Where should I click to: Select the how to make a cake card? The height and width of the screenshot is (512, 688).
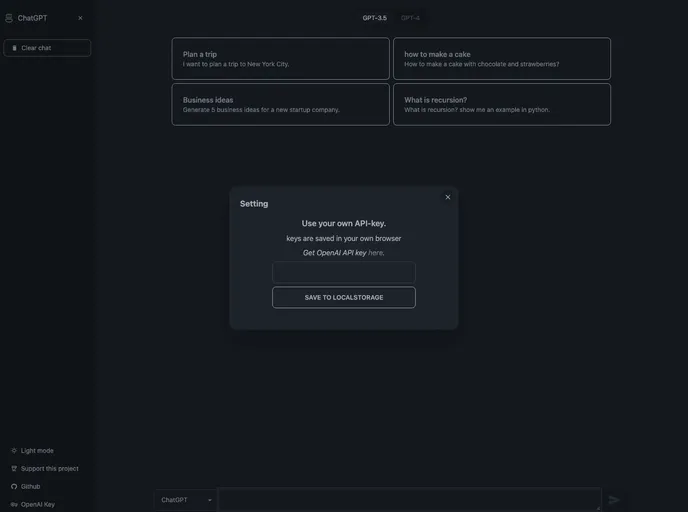click(x=502, y=58)
